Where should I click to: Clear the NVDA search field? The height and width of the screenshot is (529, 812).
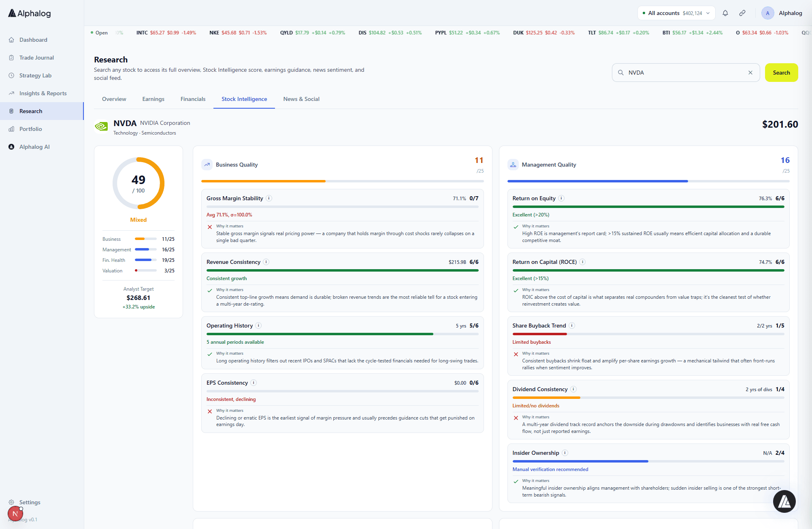(750, 73)
